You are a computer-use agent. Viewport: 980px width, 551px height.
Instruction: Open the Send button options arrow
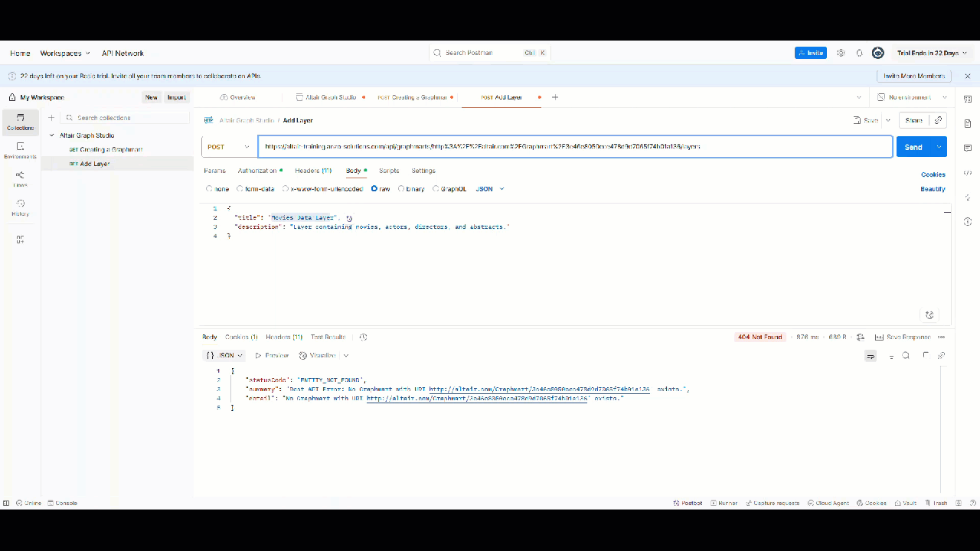coord(939,147)
